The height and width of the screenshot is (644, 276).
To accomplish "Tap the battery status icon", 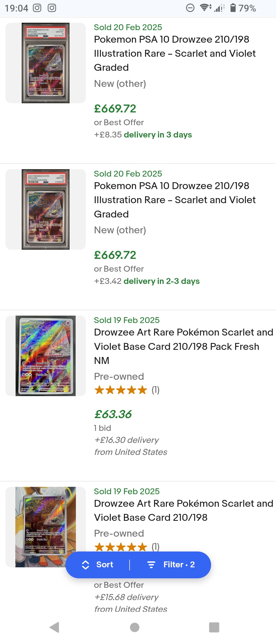I will click(x=233, y=8).
